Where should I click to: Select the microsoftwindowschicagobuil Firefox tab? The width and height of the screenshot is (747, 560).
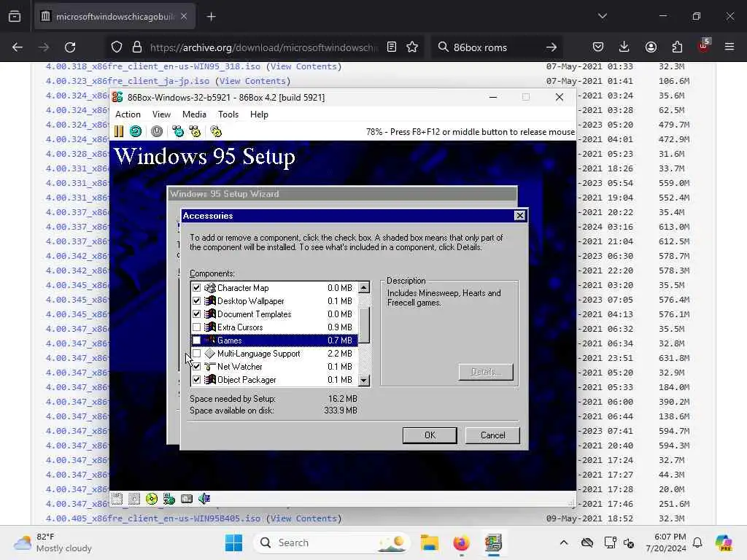click(x=113, y=17)
